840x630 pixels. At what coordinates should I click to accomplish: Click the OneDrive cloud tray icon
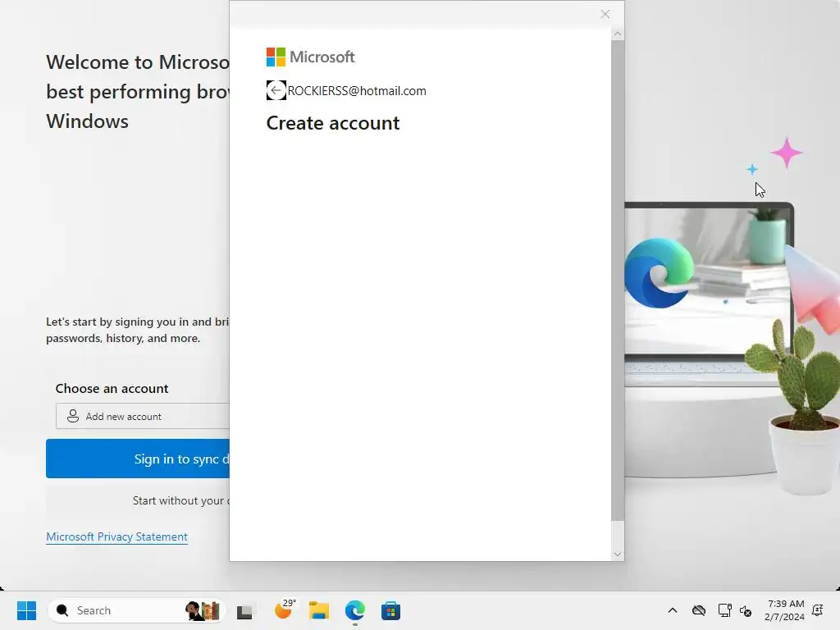tap(699, 610)
